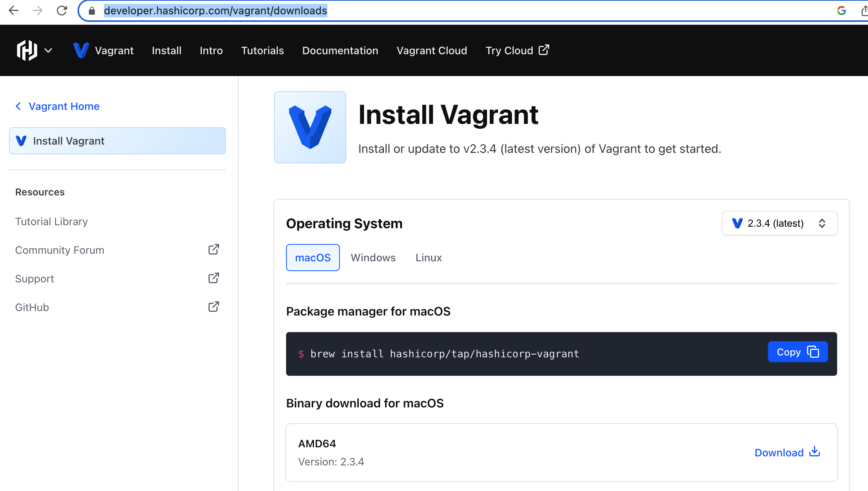Click the browser back arrow

click(14, 11)
